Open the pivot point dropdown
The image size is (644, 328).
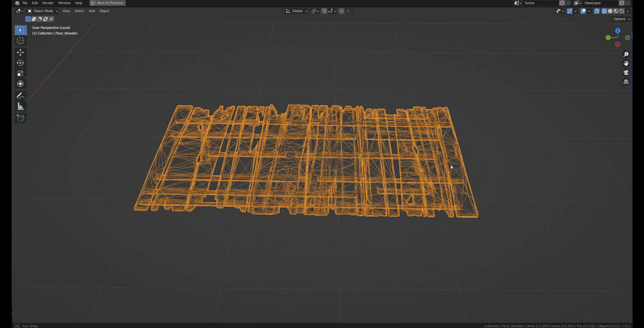(315, 11)
